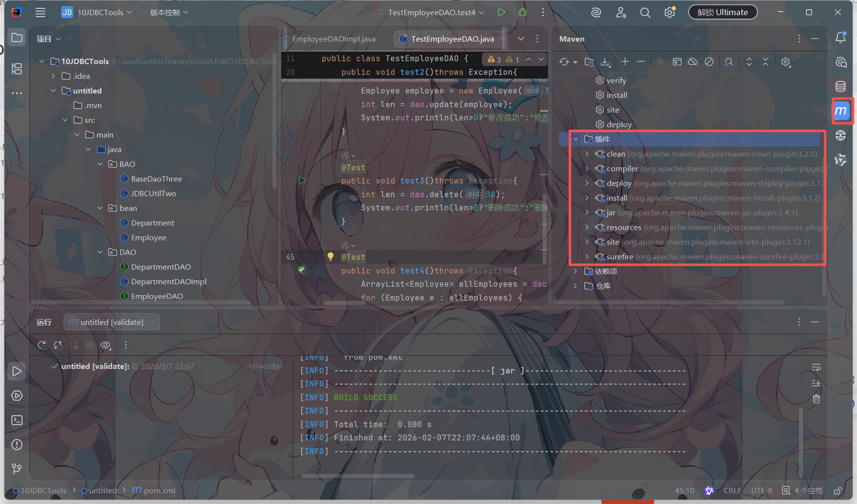857x504 pixels.
Task: Click UTF-8 encoding in status bar
Action: [x=762, y=491]
